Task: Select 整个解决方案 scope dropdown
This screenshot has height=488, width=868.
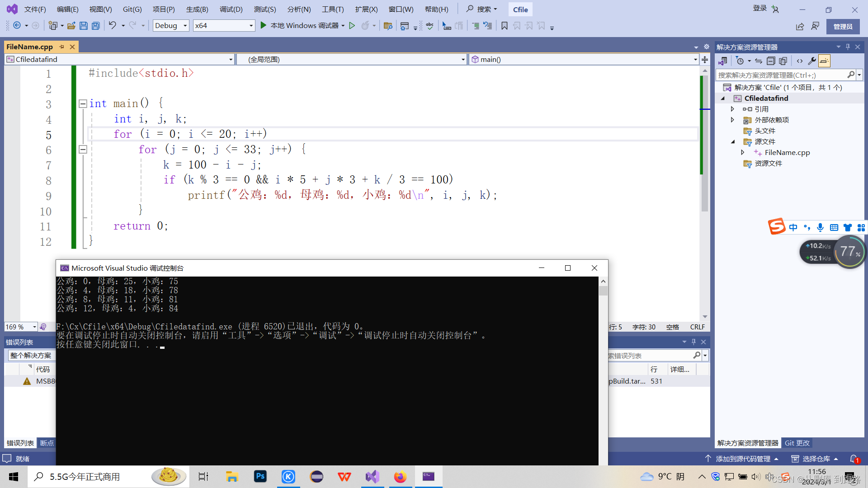Action: tap(32, 355)
